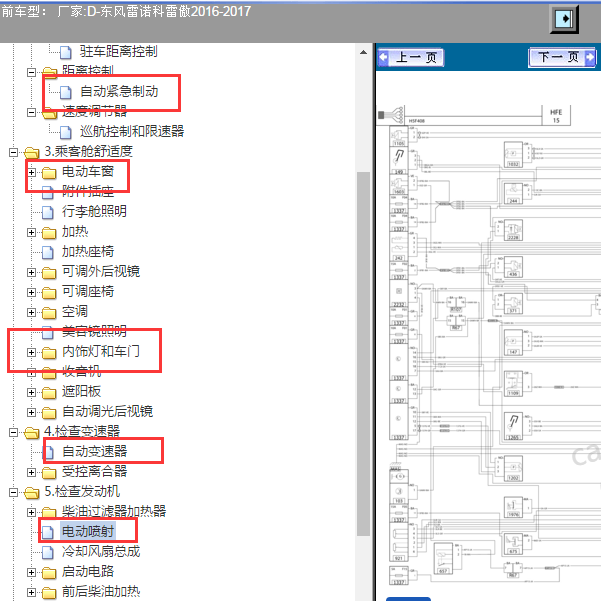601x601 pixels.
Task: Click the diamond icon button at top right
Action: point(565,19)
